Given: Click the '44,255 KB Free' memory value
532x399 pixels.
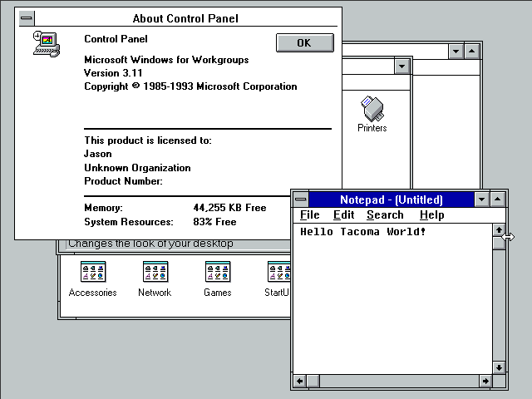Looking at the screenshot, I should 229,208.
